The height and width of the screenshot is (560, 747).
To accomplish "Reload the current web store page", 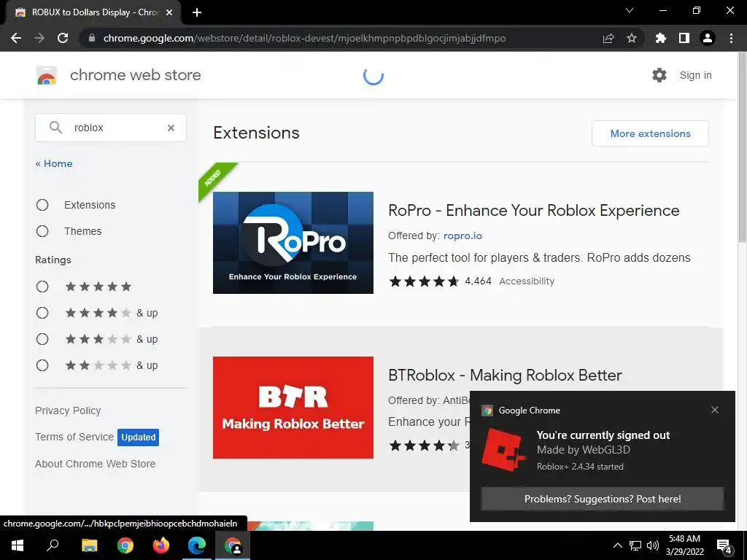I will click(x=63, y=38).
